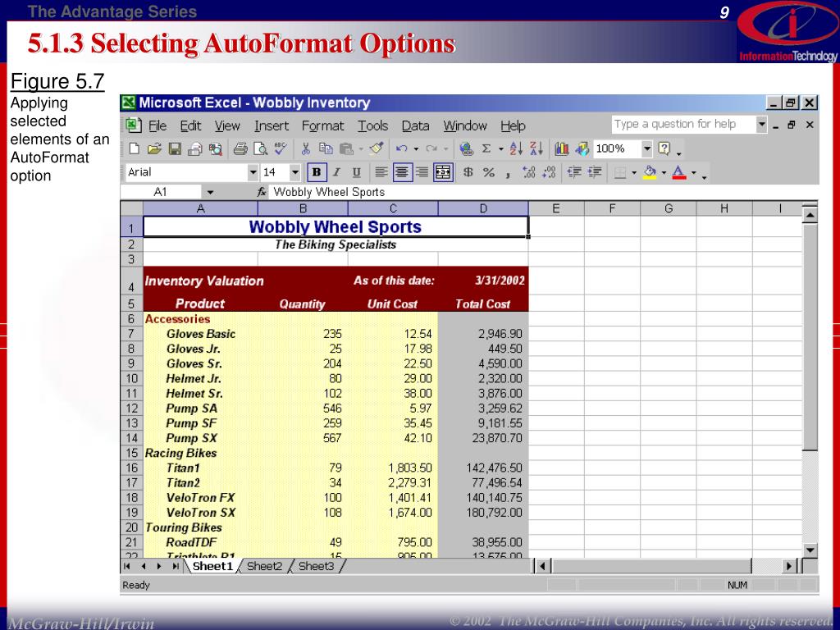840x630 pixels.
Task: Print the worksheet with printer icon
Action: [x=240, y=149]
